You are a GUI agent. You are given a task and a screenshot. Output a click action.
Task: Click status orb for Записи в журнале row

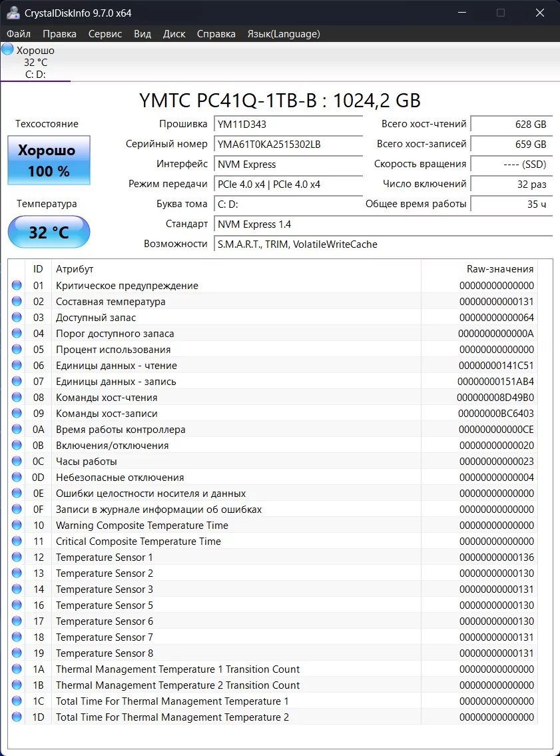pyautogui.click(x=17, y=509)
